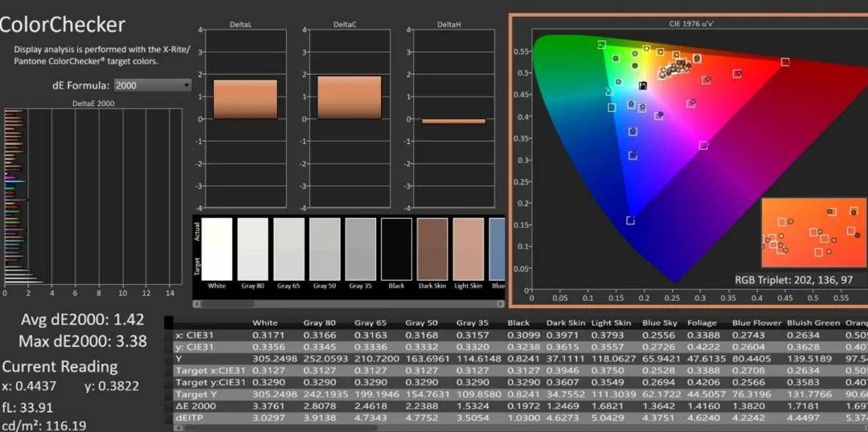Select the White color swatch
868x432 pixels.
[217, 249]
